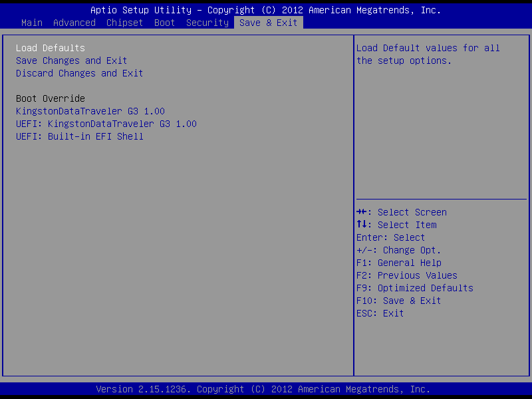
Task: Click the F10: Save & Exit hint
Action: tap(399, 301)
